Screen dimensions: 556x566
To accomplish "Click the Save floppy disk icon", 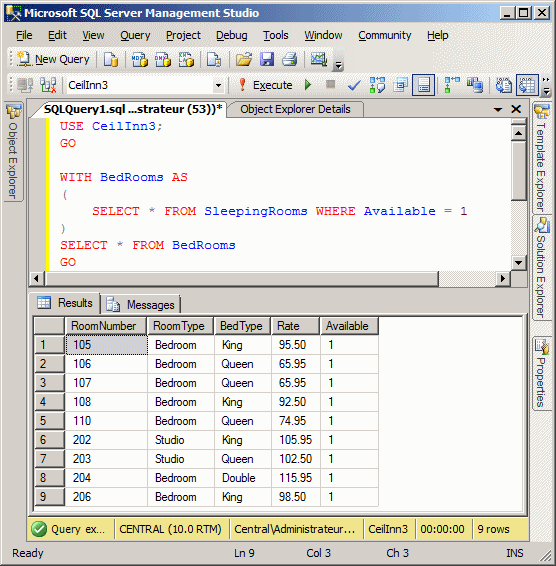I will click(267, 59).
